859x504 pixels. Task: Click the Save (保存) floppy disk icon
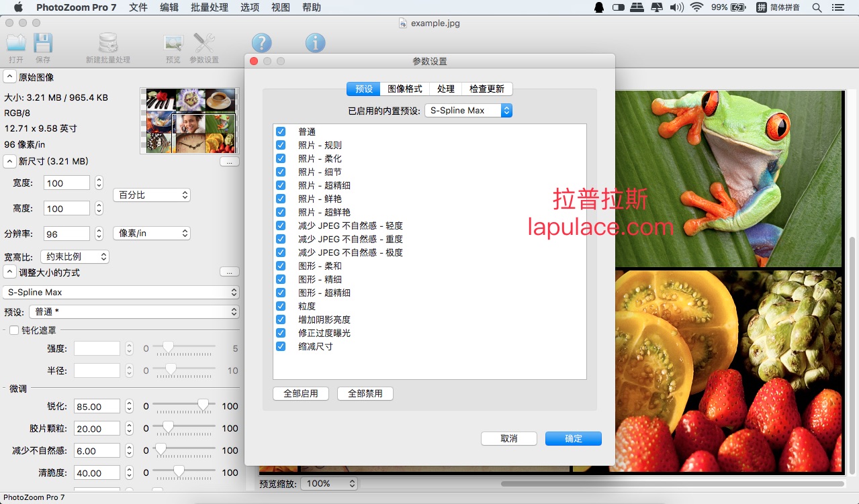[43, 44]
